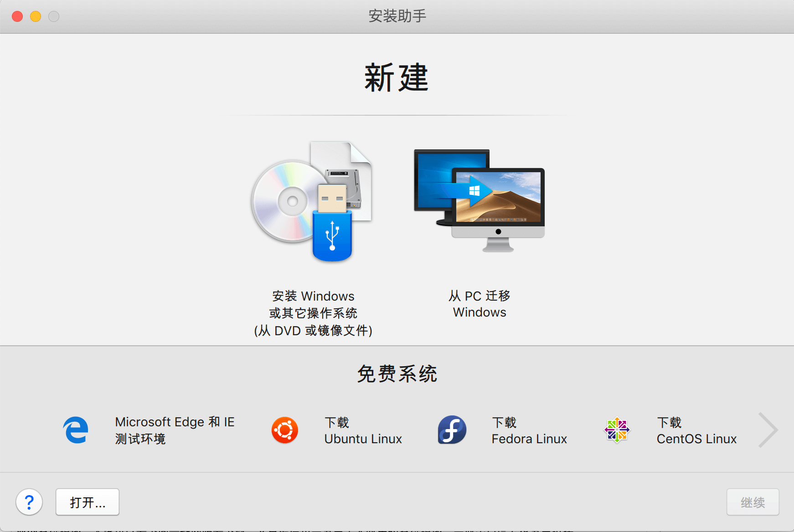Click the CentOS logo icon

(617, 430)
